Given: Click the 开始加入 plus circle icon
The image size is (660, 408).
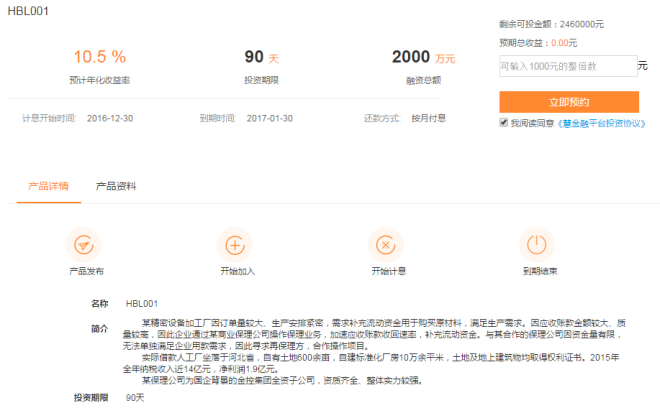Looking at the screenshot, I should pyautogui.click(x=235, y=244).
